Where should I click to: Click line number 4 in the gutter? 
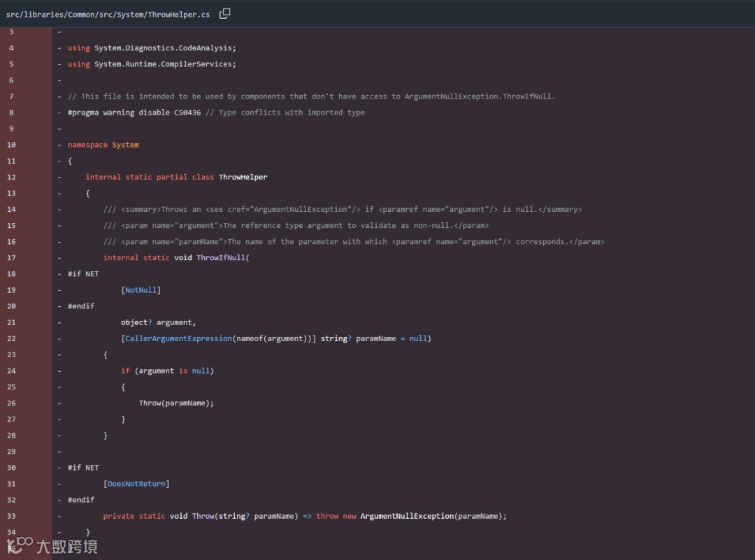11,48
